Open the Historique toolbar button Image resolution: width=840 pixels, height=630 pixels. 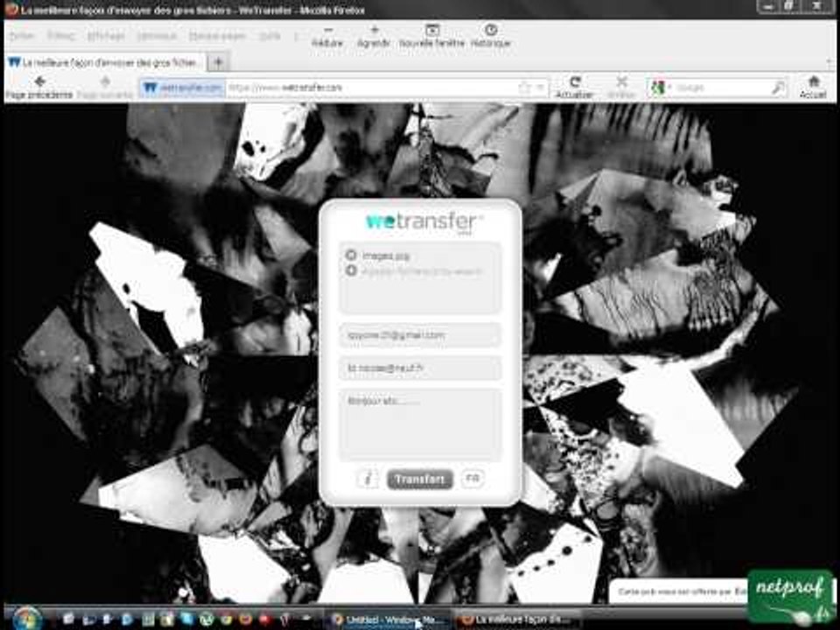click(491, 36)
